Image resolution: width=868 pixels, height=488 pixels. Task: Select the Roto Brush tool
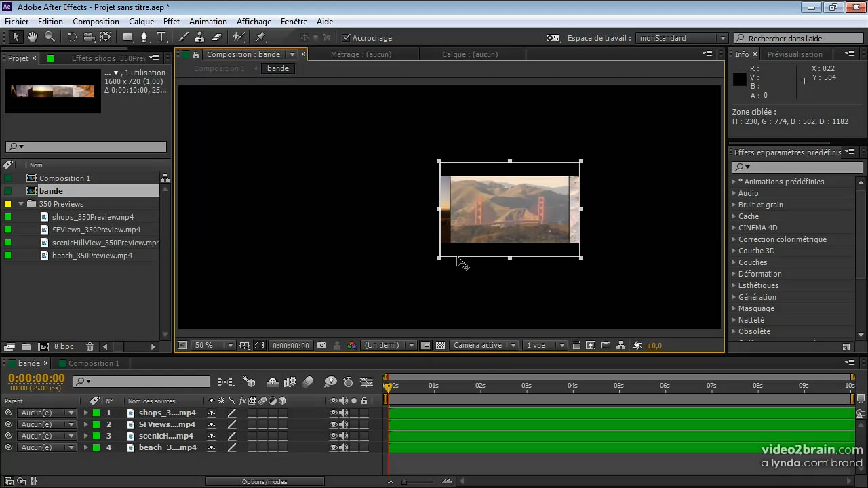pos(238,37)
